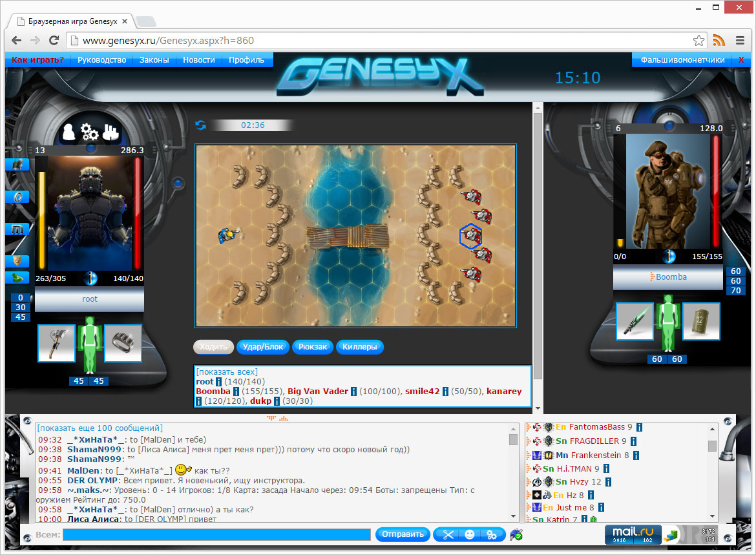Open info icon next to Big Van Vader
Image resolution: width=756 pixels, height=555 pixels.
tap(353, 392)
